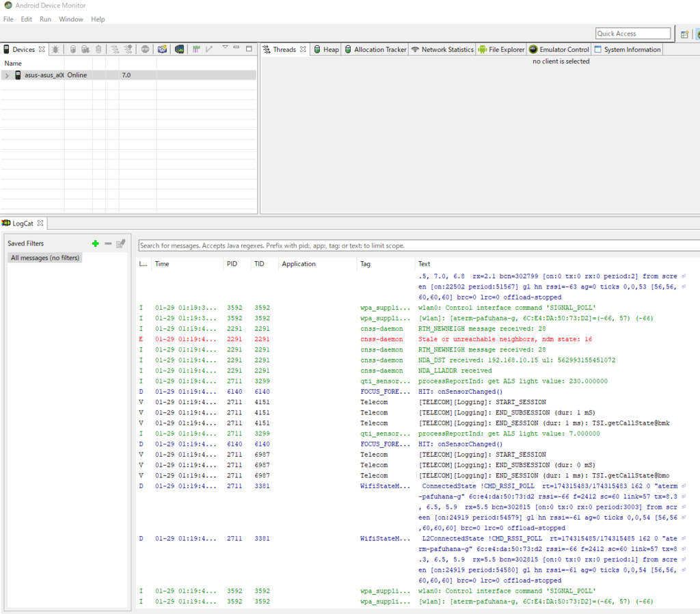The image size is (700, 614).
Task: Switch to the Network Statistics tab
Action: [x=442, y=49]
